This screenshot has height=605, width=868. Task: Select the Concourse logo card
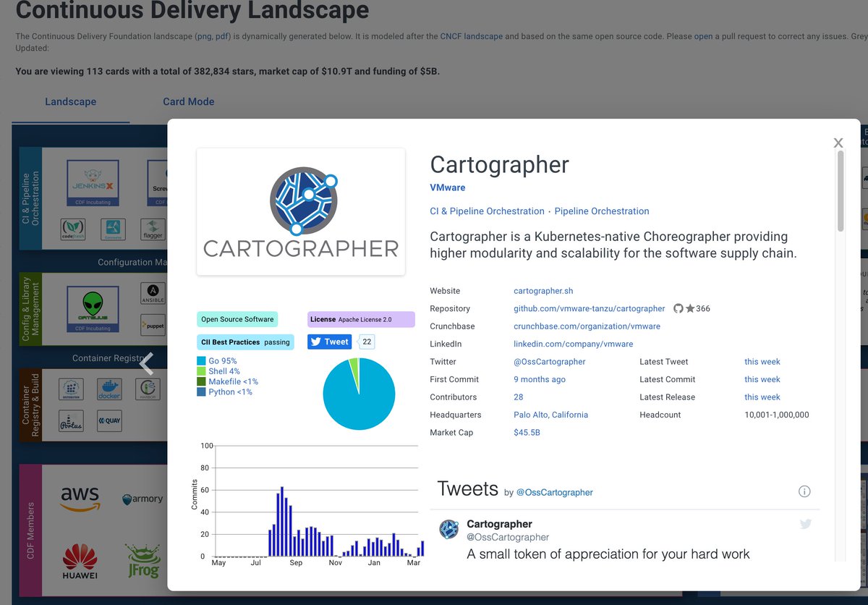click(113, 229)
